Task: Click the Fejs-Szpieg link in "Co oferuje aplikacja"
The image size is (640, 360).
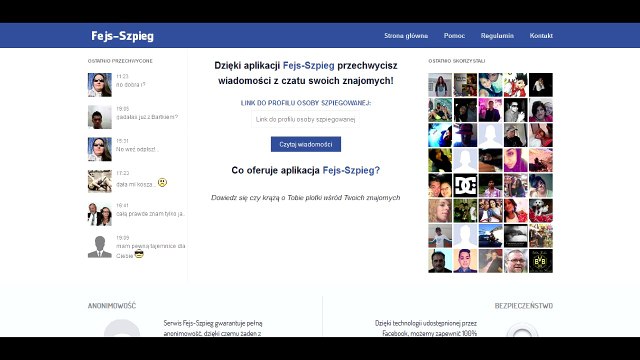Action: click(x=351, y=170)
